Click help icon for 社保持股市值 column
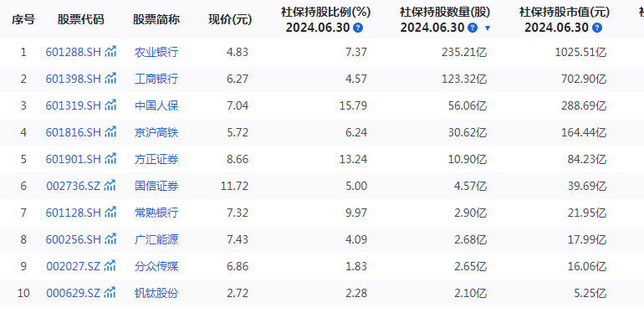Screen dimensions: 644x313 click(597, 28)
